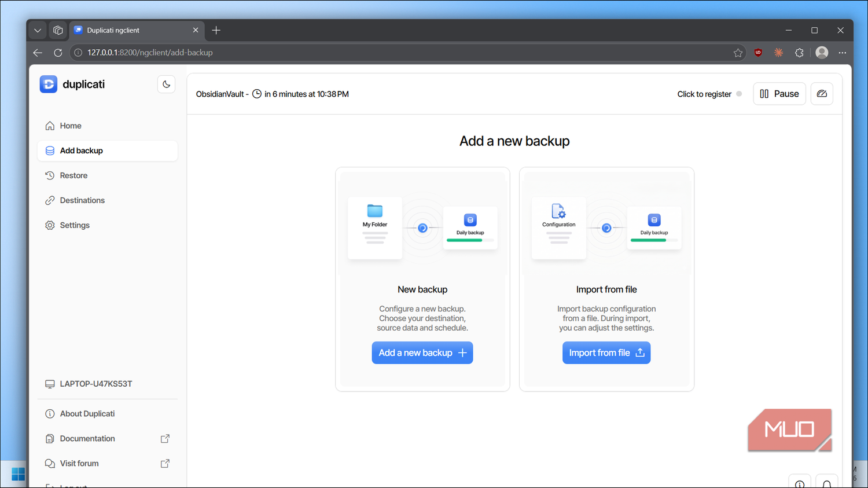Click the browser back arrow
This screenshot has height=488, width=868.
tap(38, 53)
